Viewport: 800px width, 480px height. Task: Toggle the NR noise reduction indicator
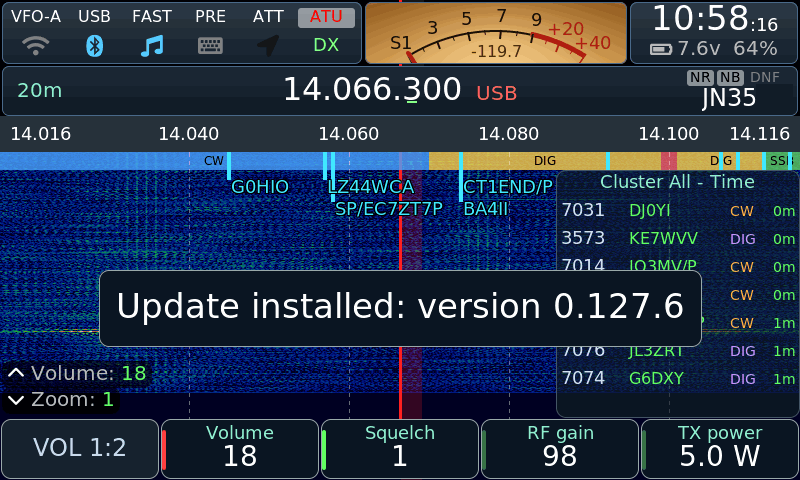pos(700,77)
